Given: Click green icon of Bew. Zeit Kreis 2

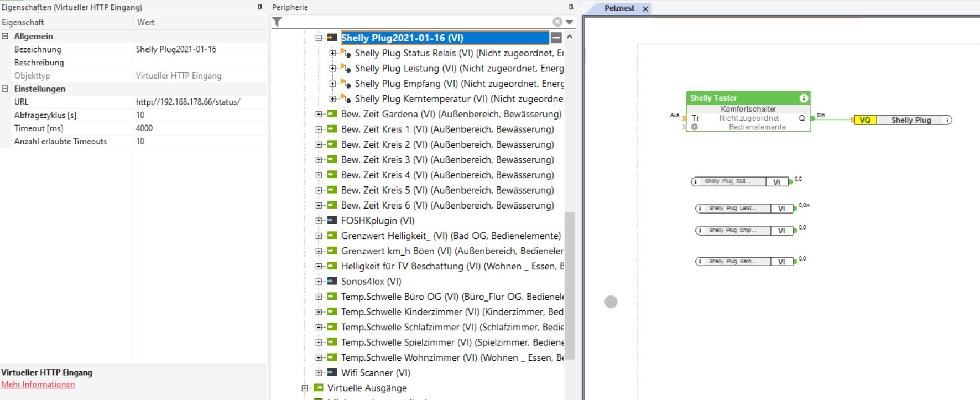Looking at the screenshot, I should tap(332, 144).
